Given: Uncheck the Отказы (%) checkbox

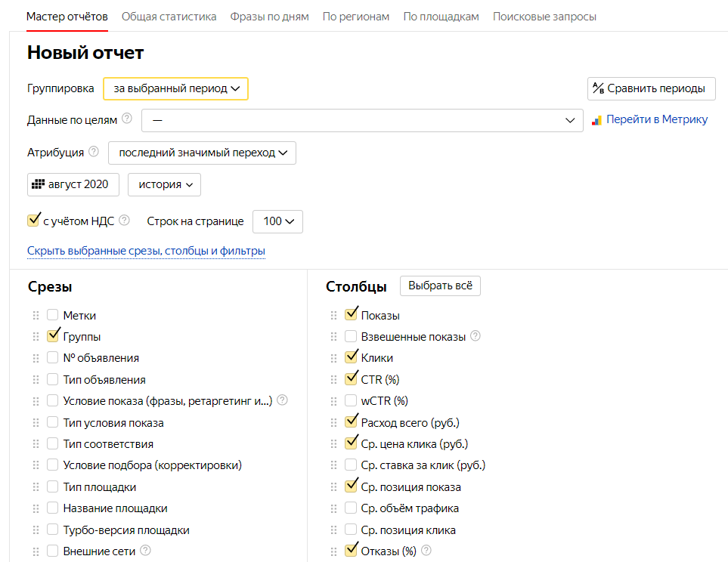Looking at the screenshot, I should pyautogui.click(x=351, y=551).
